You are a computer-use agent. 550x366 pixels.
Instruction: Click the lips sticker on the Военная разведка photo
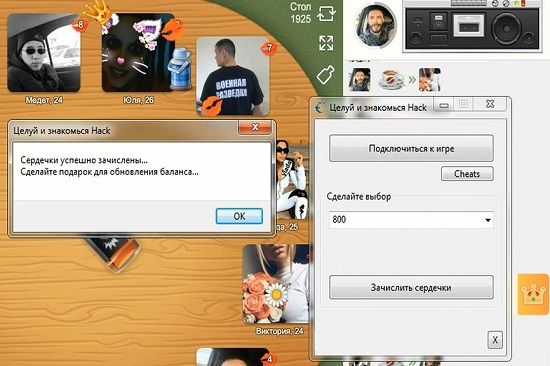point(212,105)
